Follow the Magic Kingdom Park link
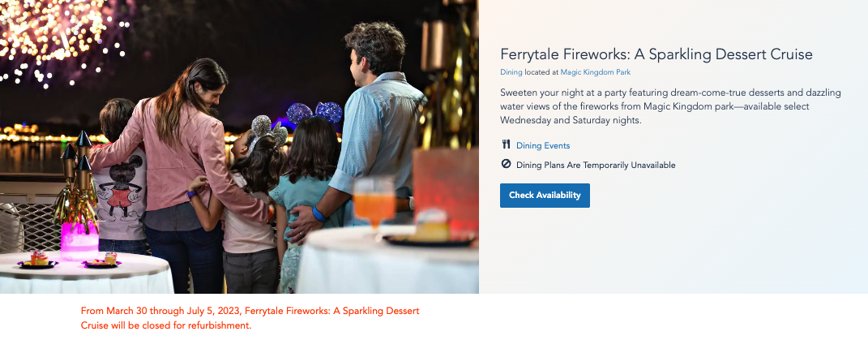Screen dimensions: 868x340 pyautogui.click(x=595, y=72)
